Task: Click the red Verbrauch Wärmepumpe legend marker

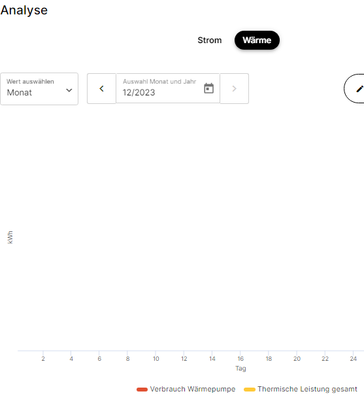Action: pyautogui.click(x=142, y=389)
